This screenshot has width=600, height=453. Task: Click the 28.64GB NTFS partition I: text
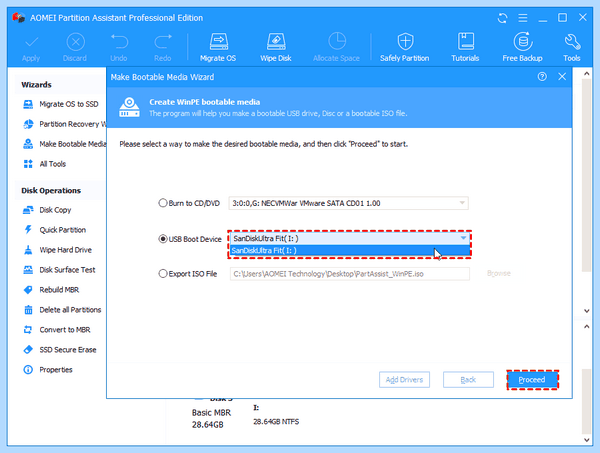click(276, 422)
